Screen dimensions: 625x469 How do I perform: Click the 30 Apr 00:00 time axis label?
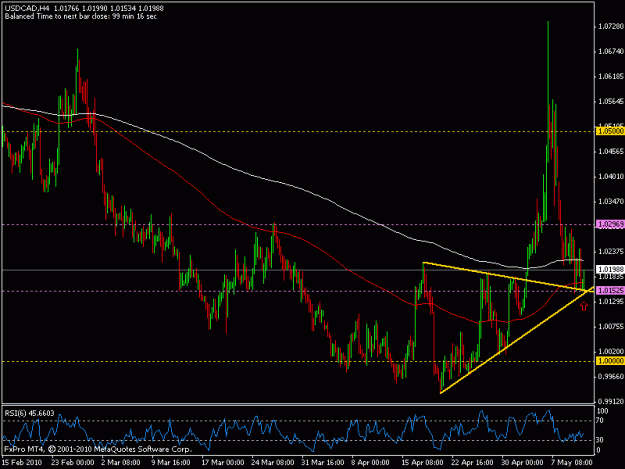coord(522,462)
